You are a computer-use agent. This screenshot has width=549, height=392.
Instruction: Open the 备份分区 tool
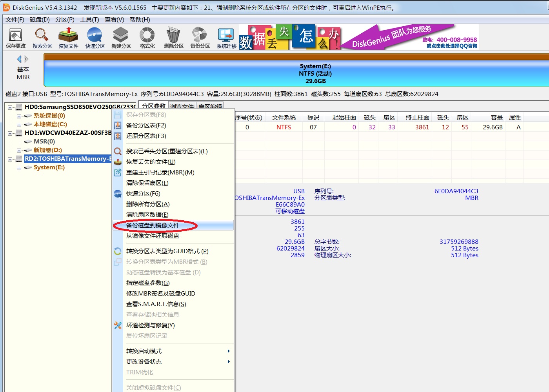pyautogui.click(x=200, y=38)
